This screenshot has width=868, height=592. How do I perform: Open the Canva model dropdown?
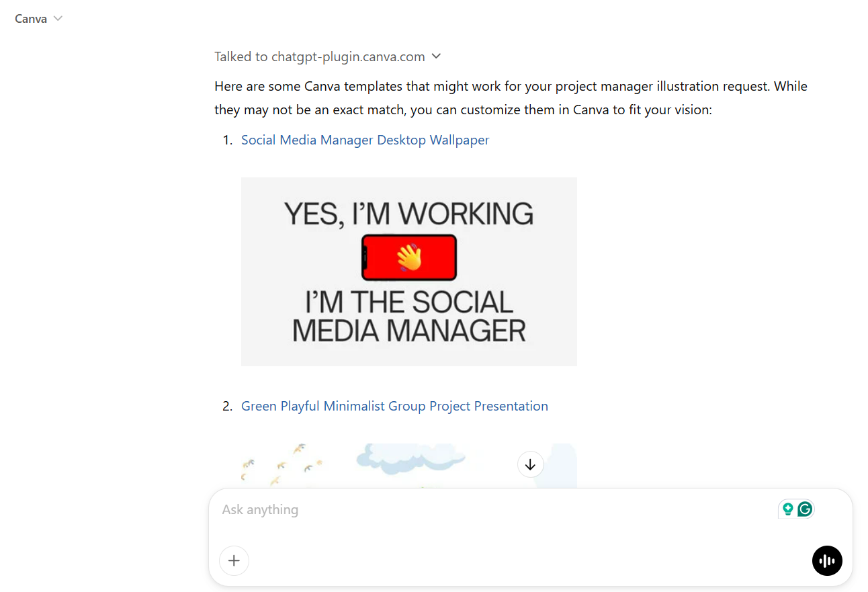pyautogui.click(x=39, y=19)
